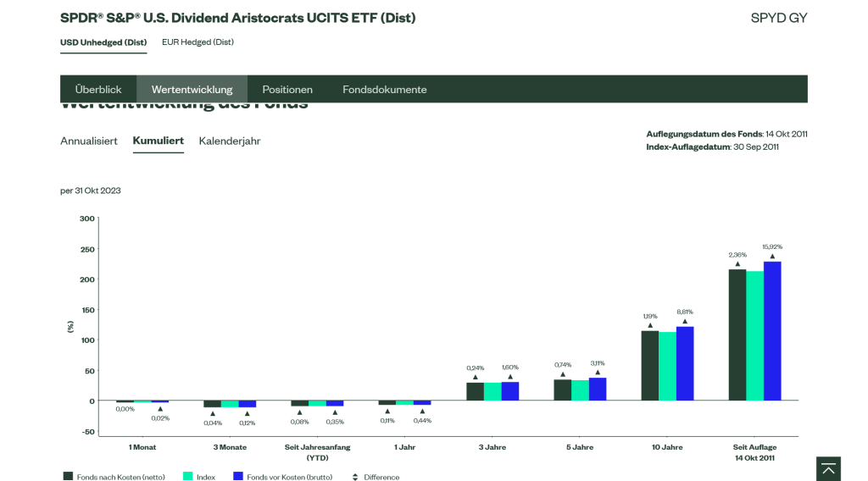The height and width of the screenshot is (481, 868).
Task: Click the blue 5 Jahre brutto bar
Action: point(598,390)
